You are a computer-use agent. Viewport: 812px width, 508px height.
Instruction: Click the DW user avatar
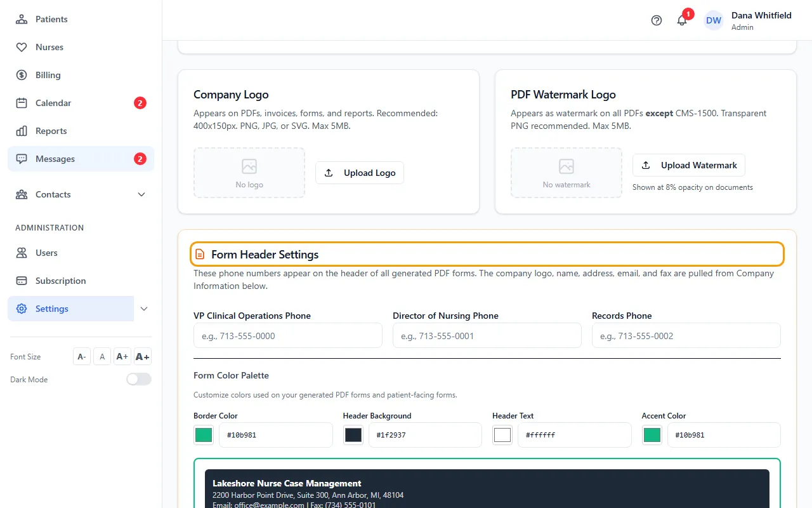[x=714, y=20]
